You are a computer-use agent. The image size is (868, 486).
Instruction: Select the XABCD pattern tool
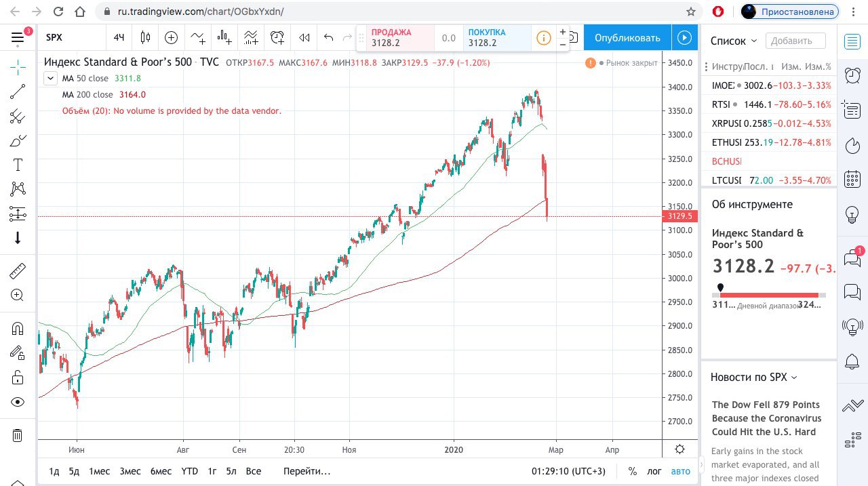(18, 189)
